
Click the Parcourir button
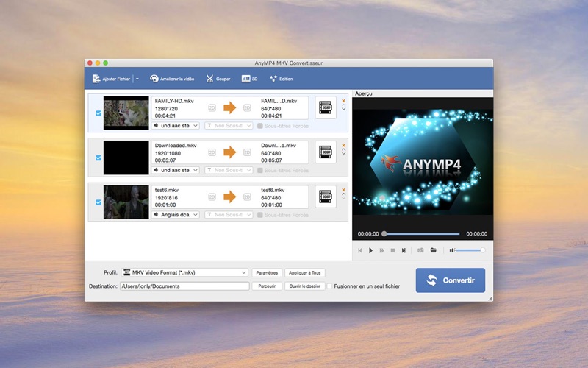tap(267, 286)
